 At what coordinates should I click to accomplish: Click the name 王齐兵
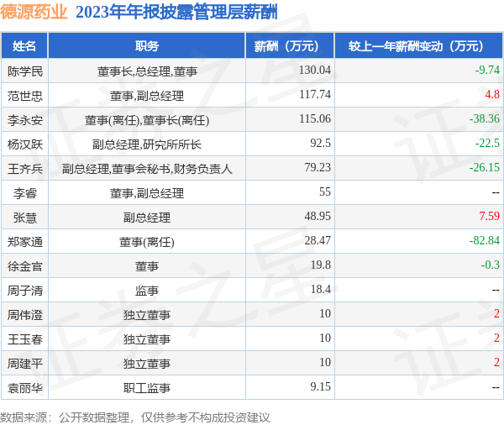click(25, 169)
